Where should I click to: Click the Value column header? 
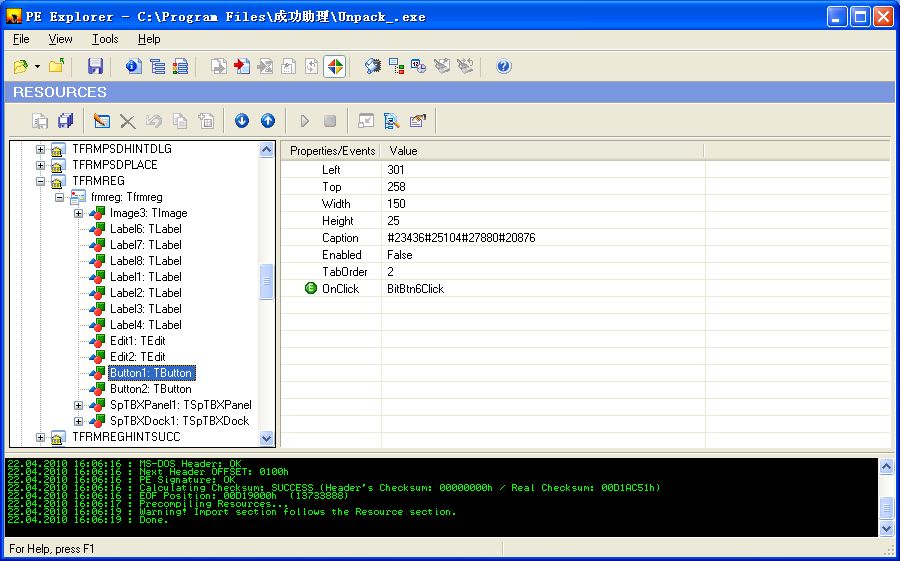(542, 151)
